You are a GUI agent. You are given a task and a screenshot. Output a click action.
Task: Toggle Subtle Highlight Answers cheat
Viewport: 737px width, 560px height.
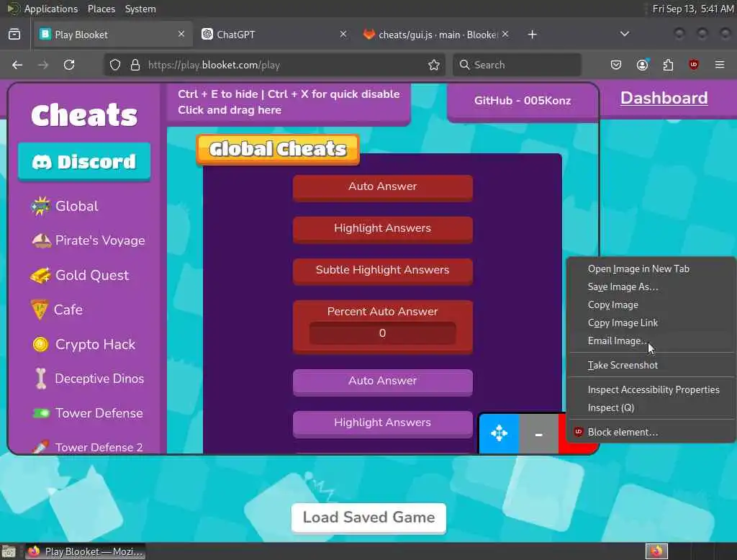pos(383,271)
